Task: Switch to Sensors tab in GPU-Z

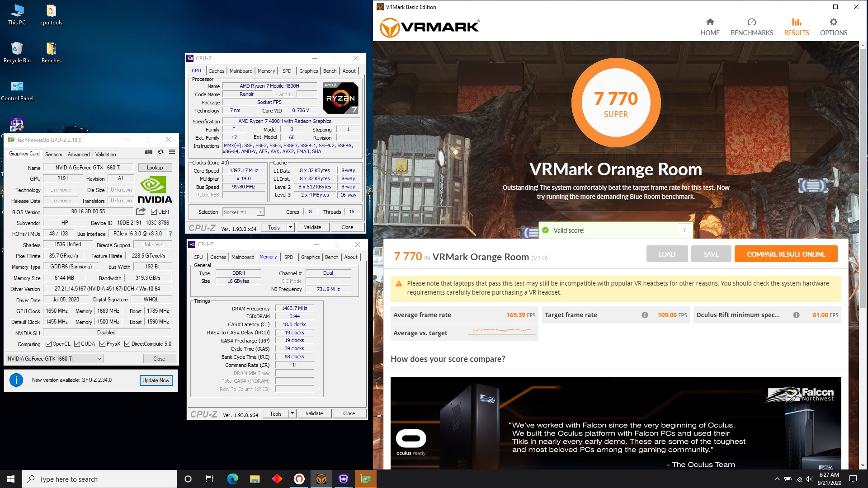Action: point(53,155)
